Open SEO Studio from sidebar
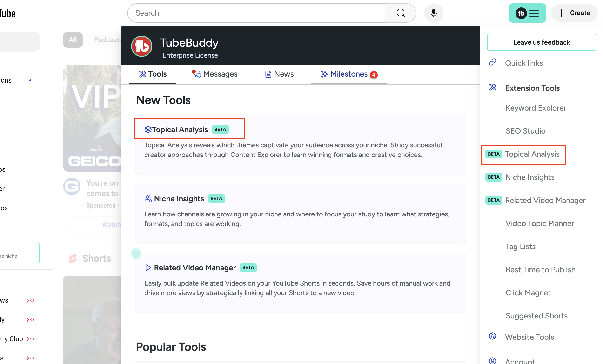This screenshot has width=603, height=364. coord(525,131)
